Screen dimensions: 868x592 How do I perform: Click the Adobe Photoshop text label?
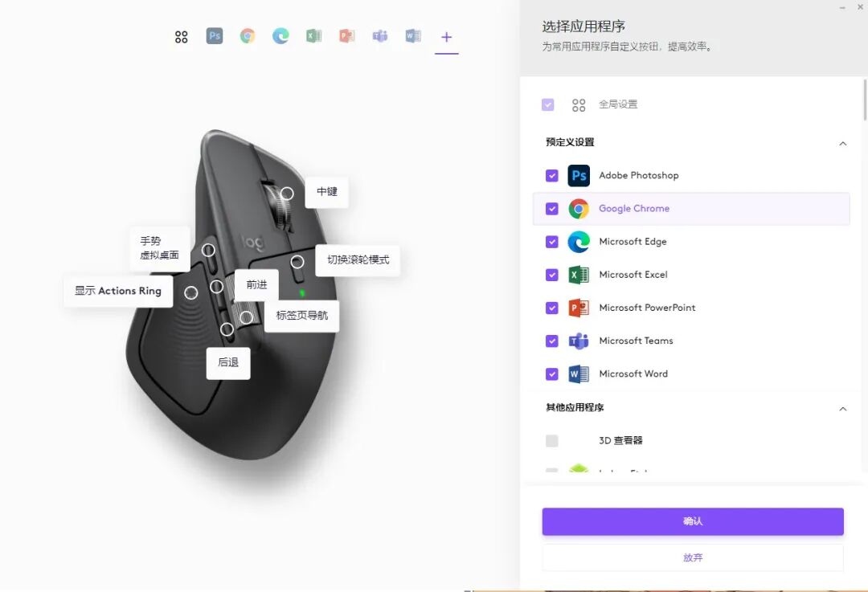(638, 175)
